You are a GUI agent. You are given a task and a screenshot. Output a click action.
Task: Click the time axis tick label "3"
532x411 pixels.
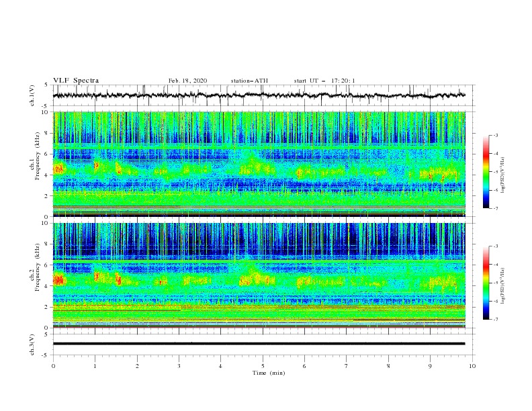[x=179, y=366]
